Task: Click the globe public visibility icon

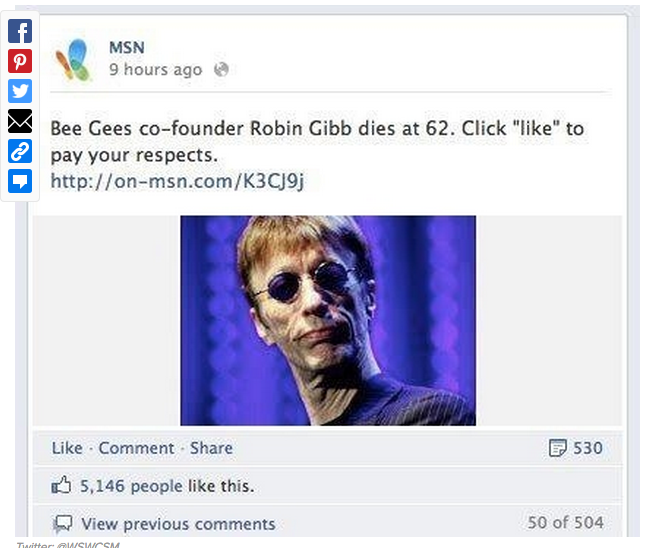Action: pyautogui.click(x=221, y=69)
